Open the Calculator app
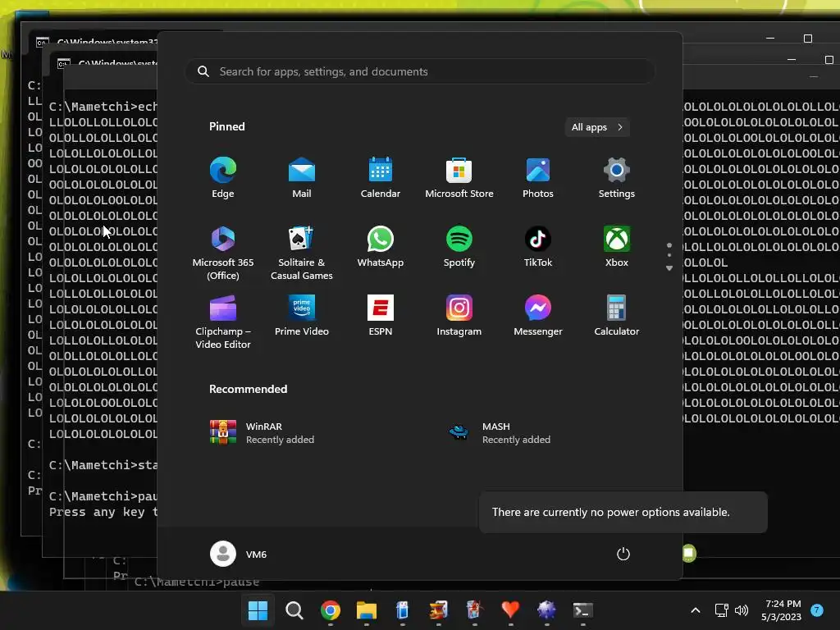The width and height of the screenshot is (840, 630). point(617,316)
